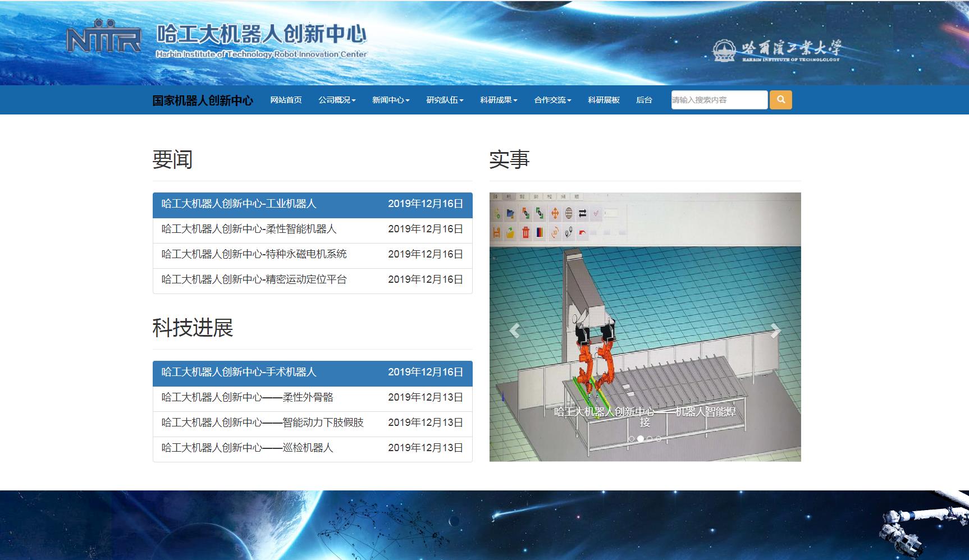This screenshot has height=560, width=969.
Task: Select the fourth carousel indicator dot
Action: point(659,439)
